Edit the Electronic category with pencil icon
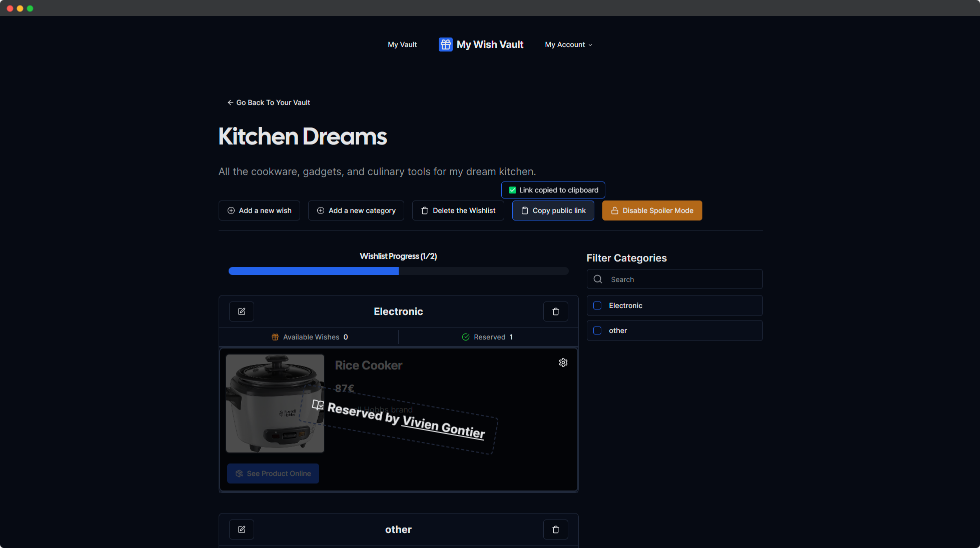Screen dimensions: 980x548 click(242, 311)
